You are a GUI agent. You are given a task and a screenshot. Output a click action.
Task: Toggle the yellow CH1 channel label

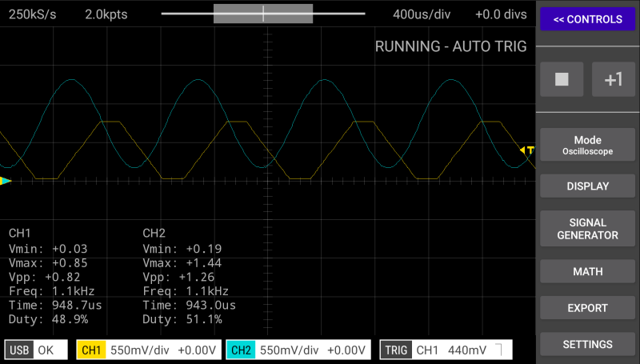pos(91,350)
